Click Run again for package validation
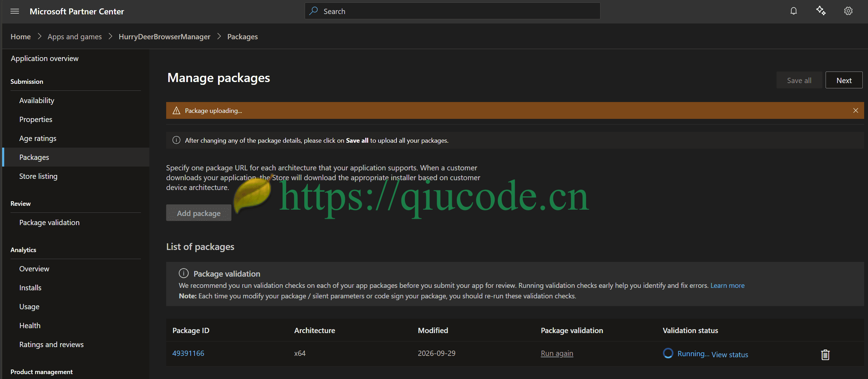Image resolution: width=868 pixels, height=379 pixels. (x=557, y=353)
